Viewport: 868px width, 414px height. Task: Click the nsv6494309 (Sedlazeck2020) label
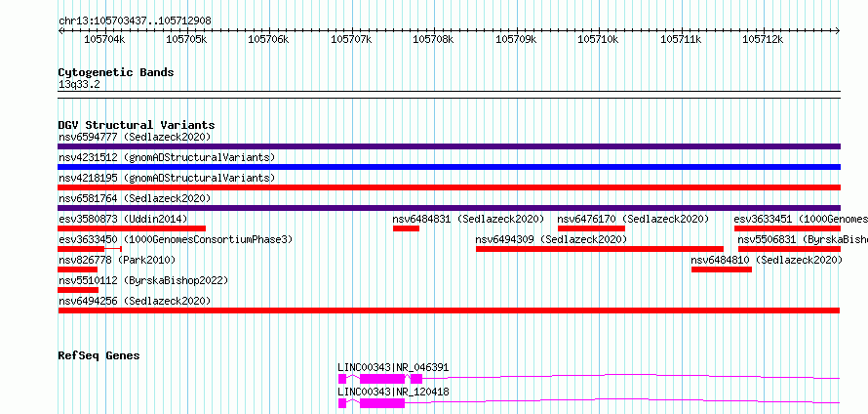(551, 239)
